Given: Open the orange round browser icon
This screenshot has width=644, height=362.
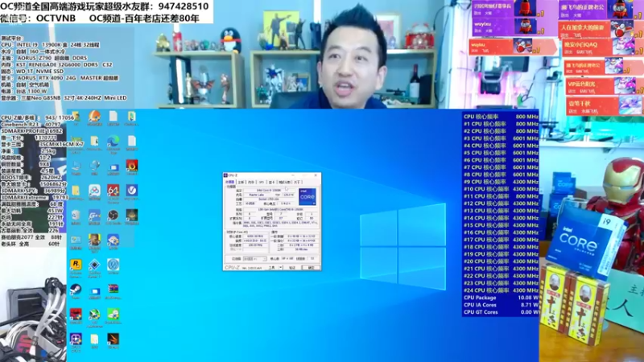Looking at the screenshot, I should 94,117.
